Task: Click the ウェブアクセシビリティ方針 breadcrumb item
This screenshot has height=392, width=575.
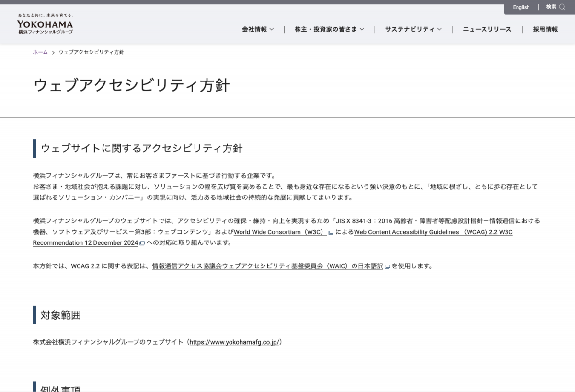Action: coord(90,52)
